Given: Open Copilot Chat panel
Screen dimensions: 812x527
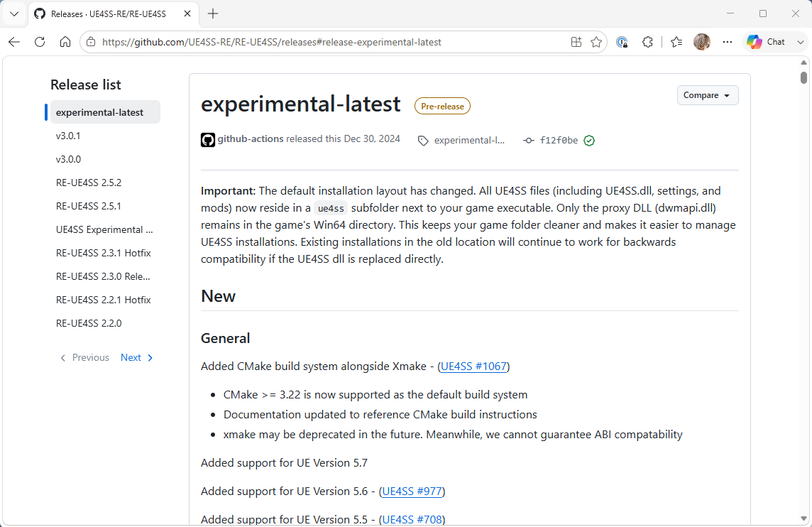Looking at the screenshot, I should click(x=765, y=42).
